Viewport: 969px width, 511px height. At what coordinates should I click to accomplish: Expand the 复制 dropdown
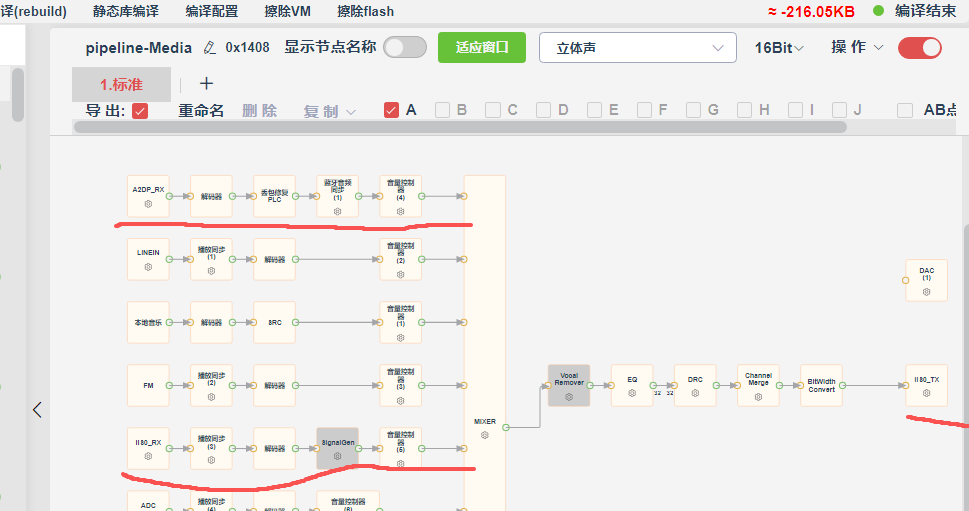pos(329,111)
